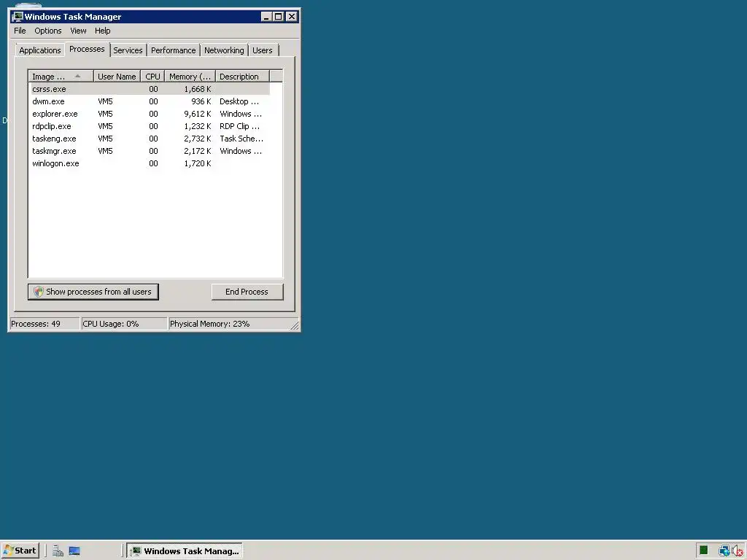Open the Options menu
The width and height of the screenshot is (747, 560).
click(x=47, y=31)
